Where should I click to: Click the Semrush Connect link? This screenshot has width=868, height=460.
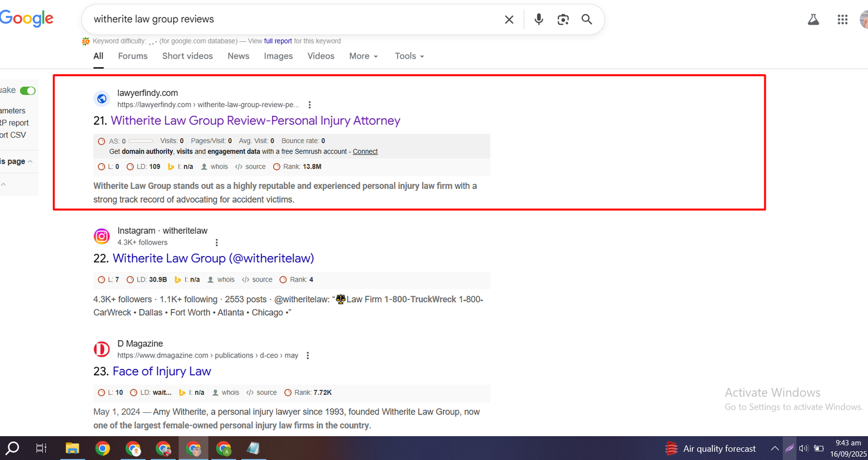click(365, 152)
